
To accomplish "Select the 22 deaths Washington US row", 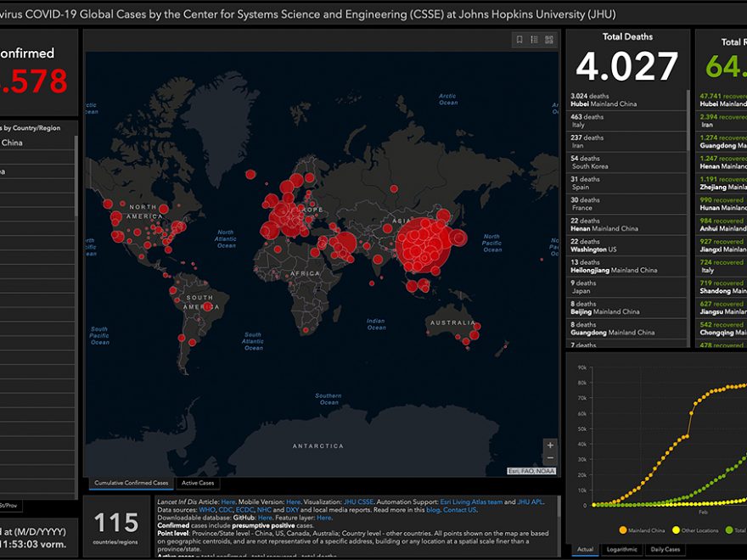I will pyautogui.click(x=626, y=246).
